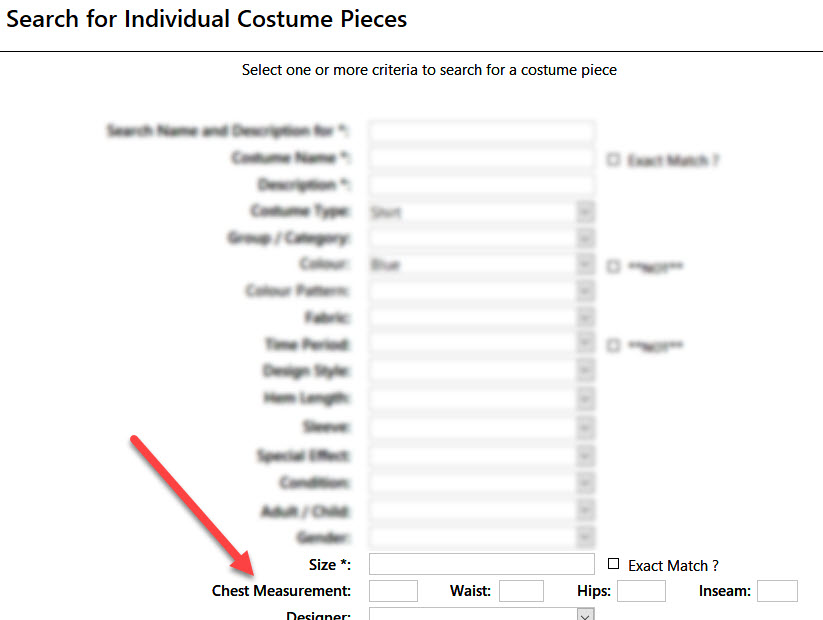This screenshot has height=620, width=823.
Task: Click the Search Name and Description field
Action: 481,131
